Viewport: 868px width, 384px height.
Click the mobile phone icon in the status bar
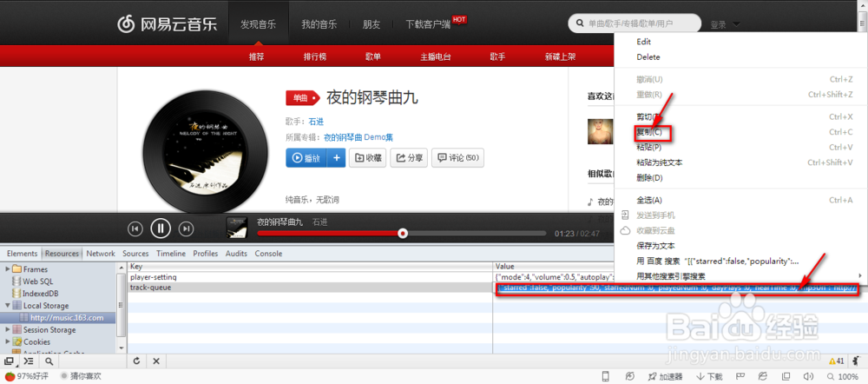click(606, 377)
